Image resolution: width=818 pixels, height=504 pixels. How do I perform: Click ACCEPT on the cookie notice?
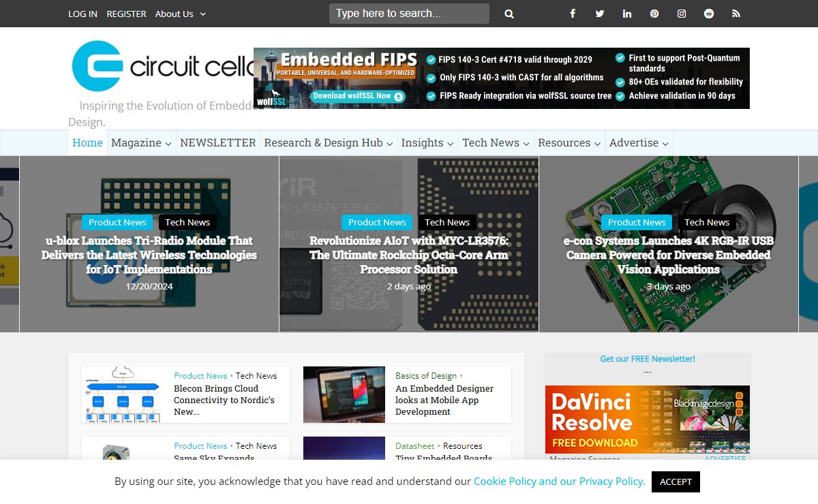pyautogui.click(x=676, y=482)
